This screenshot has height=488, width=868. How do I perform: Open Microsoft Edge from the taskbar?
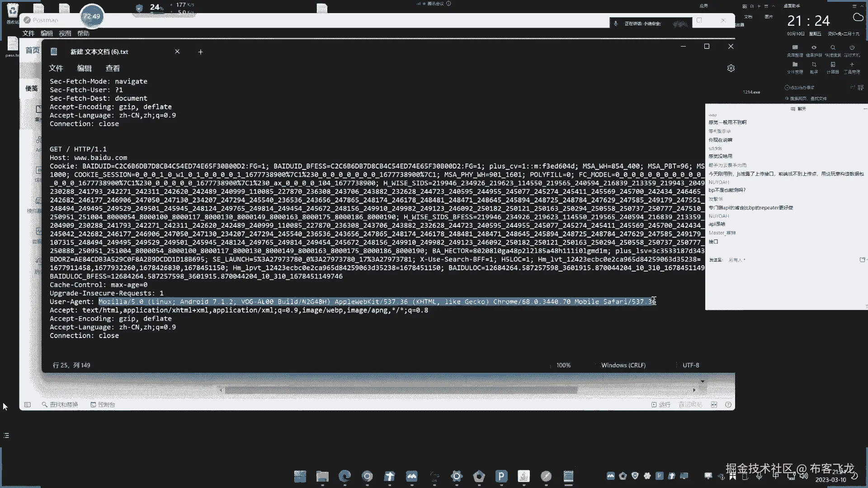(345, 476)
